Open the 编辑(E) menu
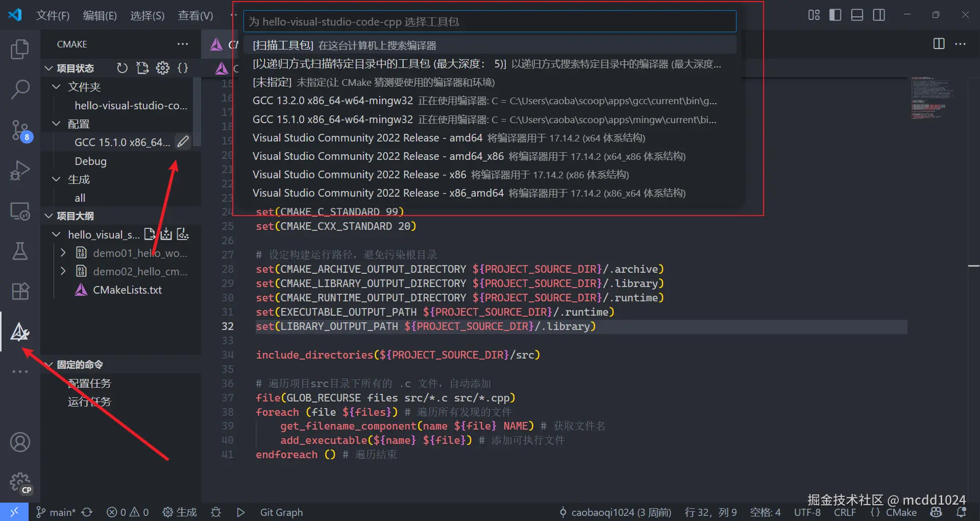The width and height of the screenshot is (980, 521). (x=100, y=15)
